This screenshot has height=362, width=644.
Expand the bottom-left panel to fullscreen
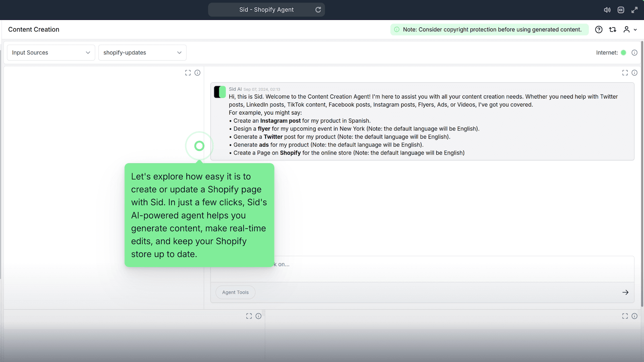pos(249,316)
